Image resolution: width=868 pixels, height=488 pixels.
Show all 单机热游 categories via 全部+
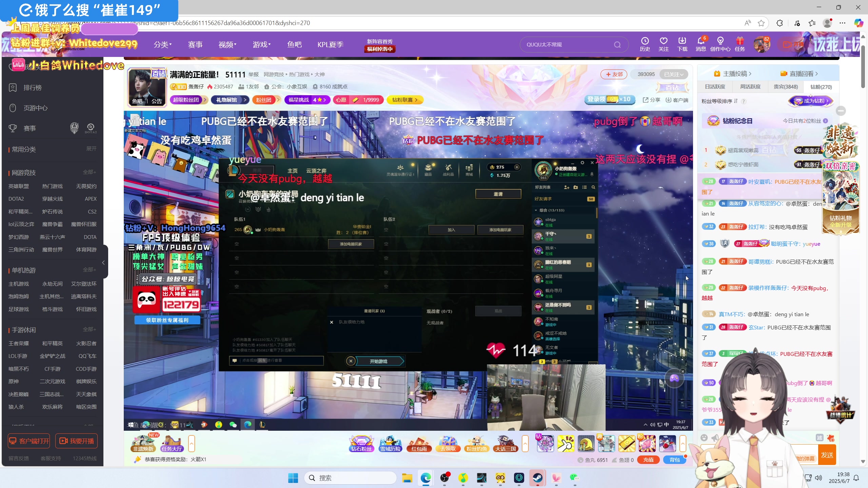90,270
